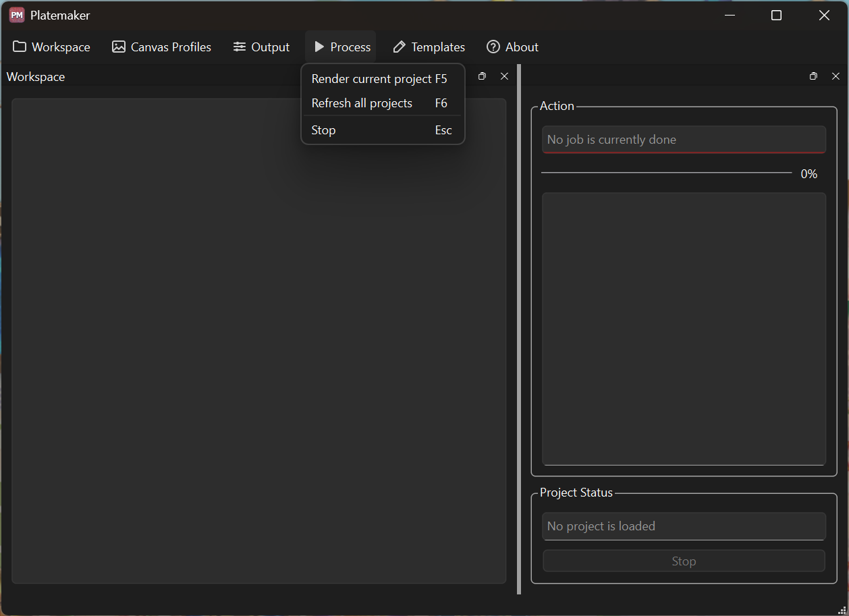Image resolution: width=849 pixels, height=616 pixels.
Task: Click the 'Project Status' group label
Action: point(576,493)
